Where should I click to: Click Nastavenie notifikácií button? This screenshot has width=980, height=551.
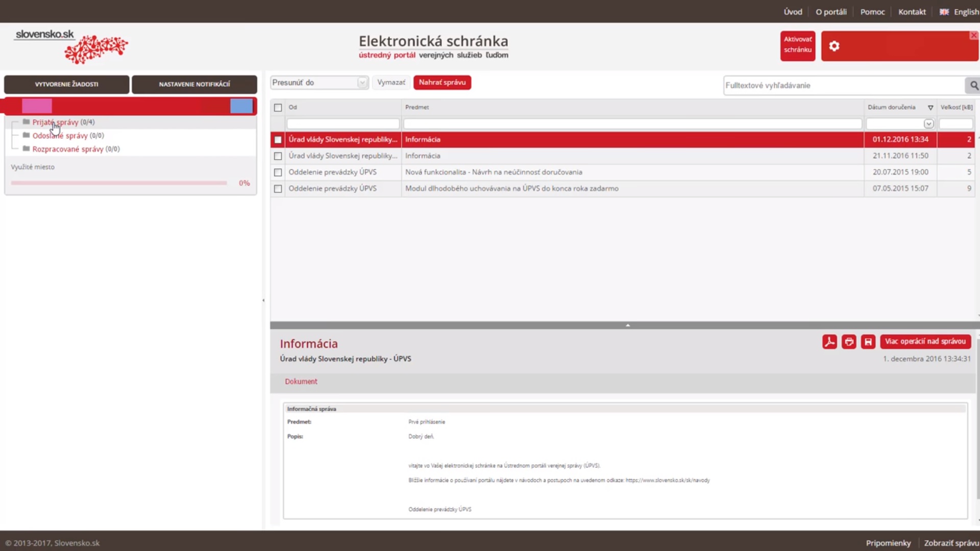point(194,84)
